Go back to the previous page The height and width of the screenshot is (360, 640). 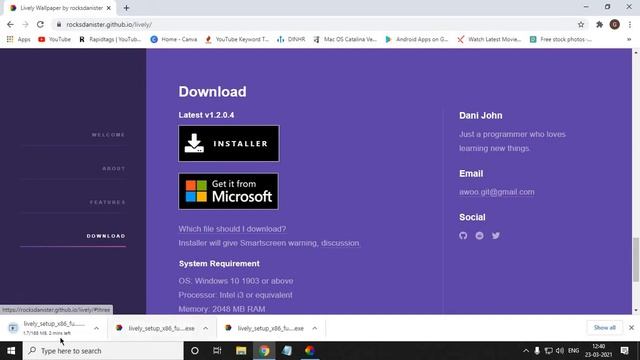click(10, 24)
